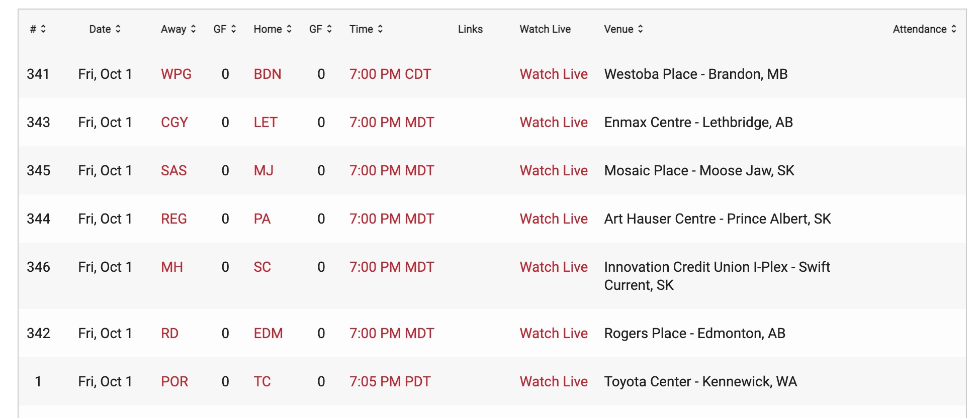Open 7:05 PM PDT game link
Image resolution: width=980 pixels, height=418 pixels.
point(390,382)
